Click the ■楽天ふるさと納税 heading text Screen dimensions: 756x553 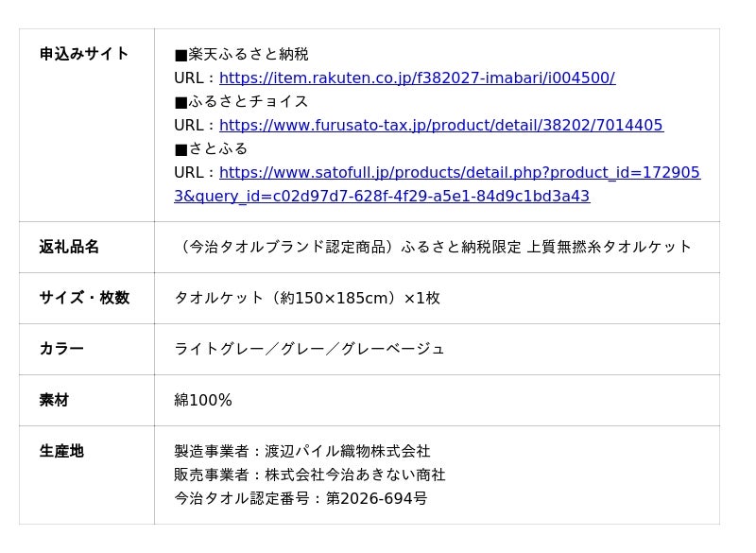click(x=241, y=55)
